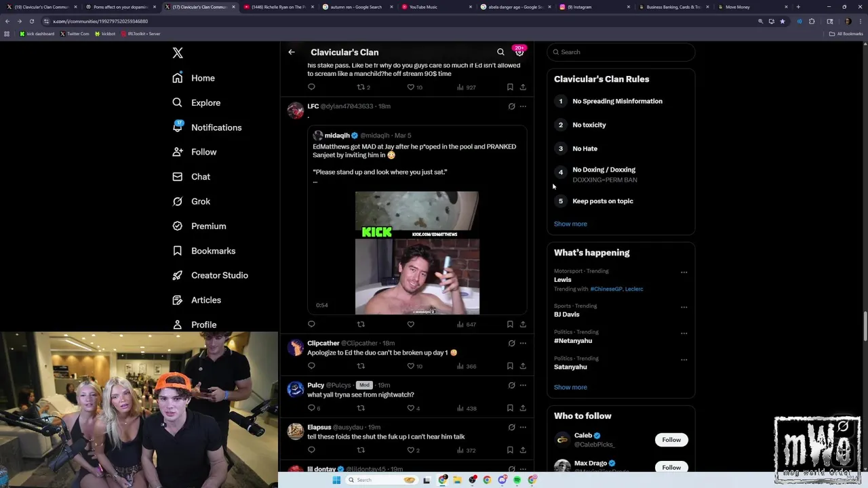Image resolution: width=868 pixels, height=488 pixels.
Task: Like the Clipcather post
Action: click(410, 366)
